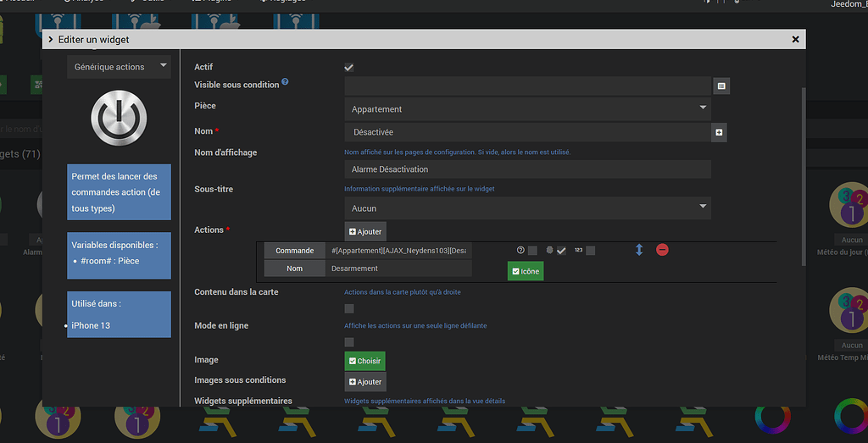868x443 pixels.
Task: Untick the checked security checkbox beside shield icon
Action: coord(561,251)
